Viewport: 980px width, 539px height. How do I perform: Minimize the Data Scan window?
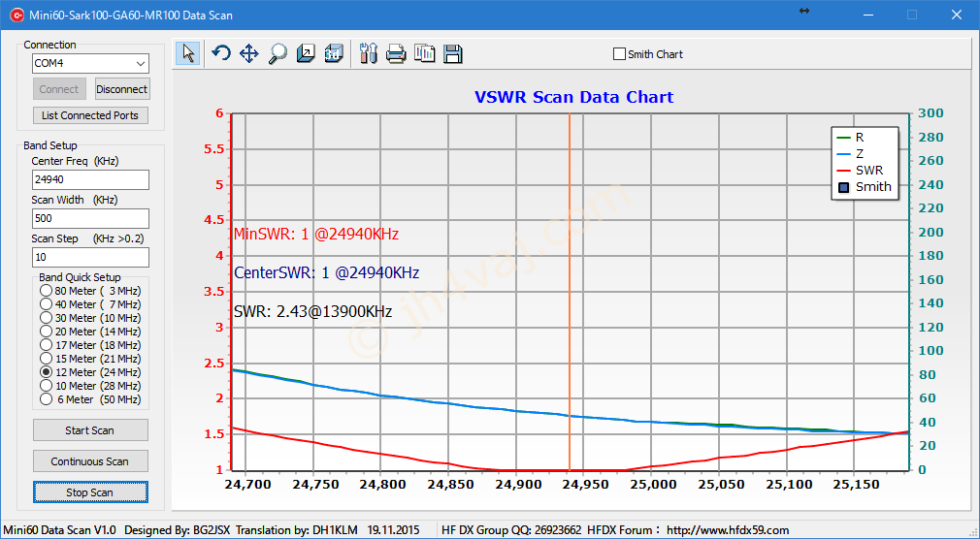point(868,15)
